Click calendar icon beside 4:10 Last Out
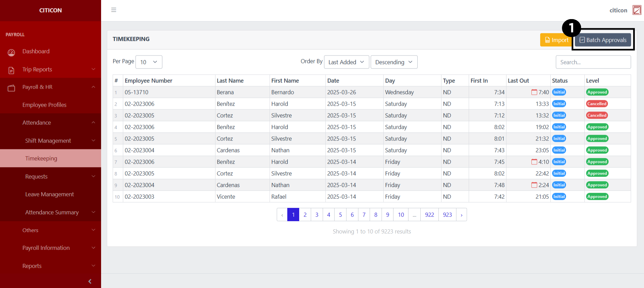 pos(534,162)
